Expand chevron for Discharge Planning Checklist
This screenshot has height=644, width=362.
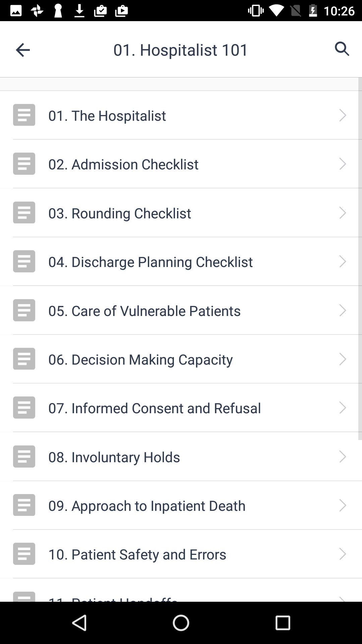tap(343, 262)
